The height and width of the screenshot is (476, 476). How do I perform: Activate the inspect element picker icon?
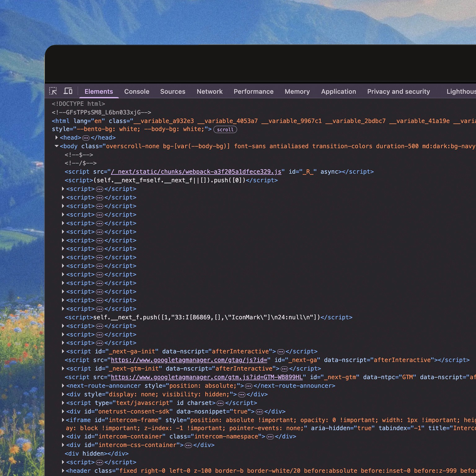tap(53, 91)
